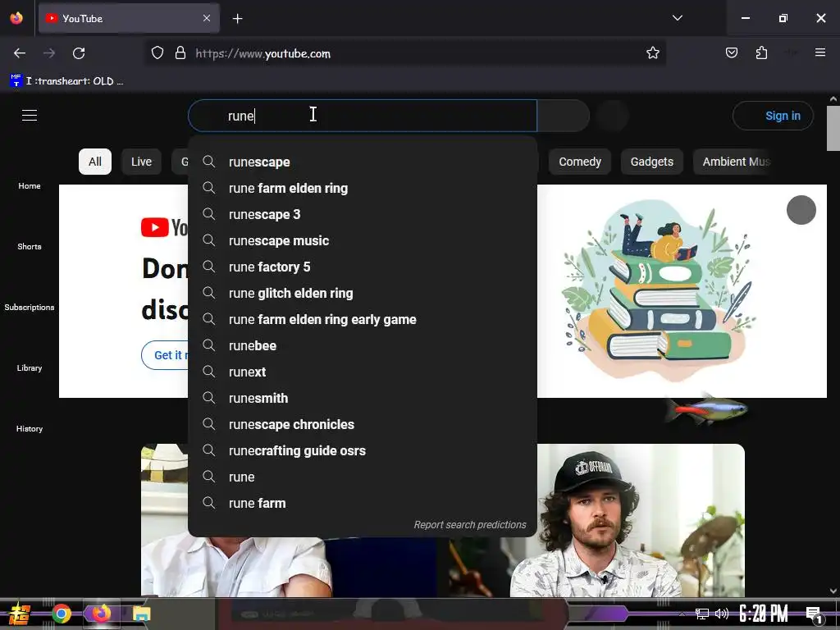Image resolution: width=840 pixels, height=630 pixels.
Task: Choose 'rune farm elden ring early game'
Action: pos(363,319)
